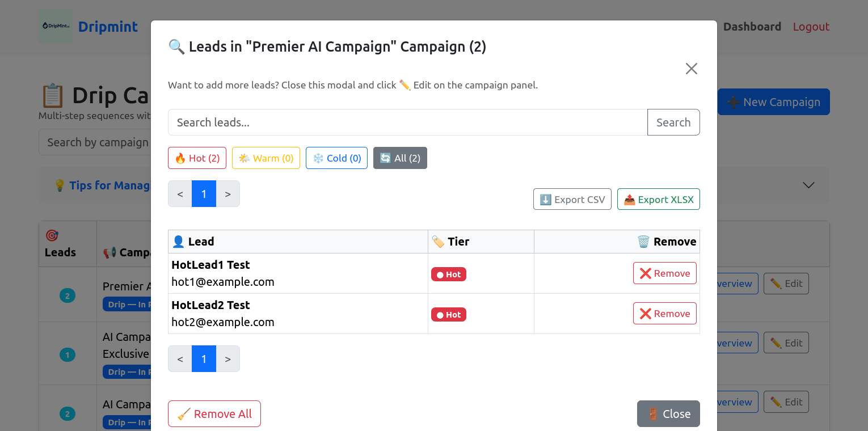The width and height of the screenshot is (868, 431).
Task: Click the trash icon in Remove column header
Action: point(643,241)
